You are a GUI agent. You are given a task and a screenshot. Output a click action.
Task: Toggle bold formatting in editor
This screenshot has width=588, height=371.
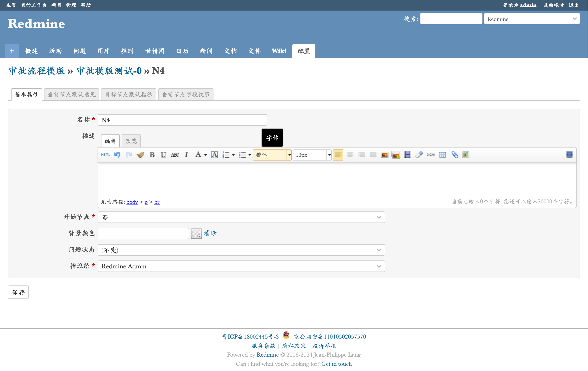pyautogui.click(x=152, y=155)
